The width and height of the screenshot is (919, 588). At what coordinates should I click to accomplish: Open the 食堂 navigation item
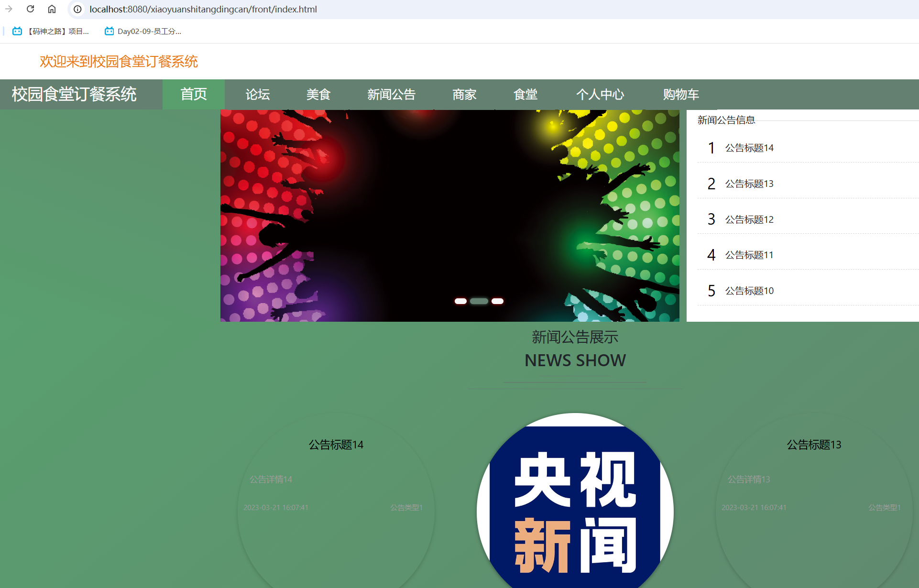click(525, 94)
